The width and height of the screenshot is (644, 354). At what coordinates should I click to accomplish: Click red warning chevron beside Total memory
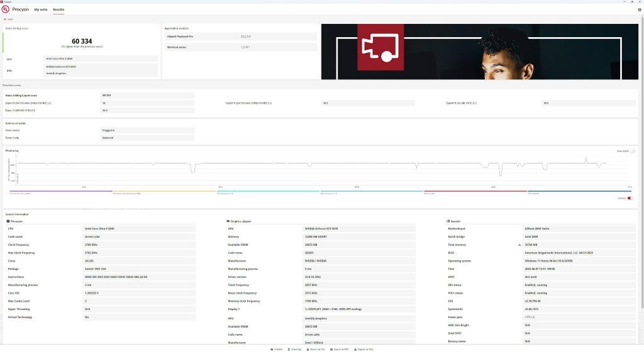[519, 245]
